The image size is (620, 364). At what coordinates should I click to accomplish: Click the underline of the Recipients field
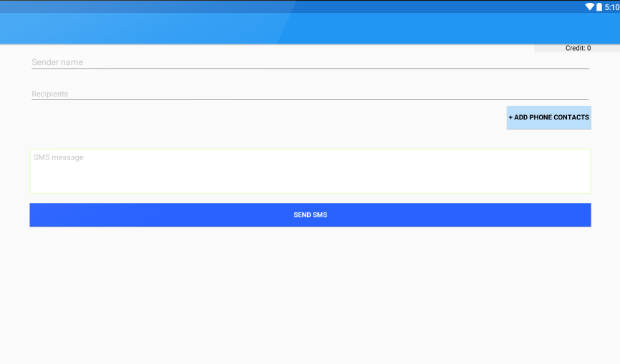tap(310, 99)
